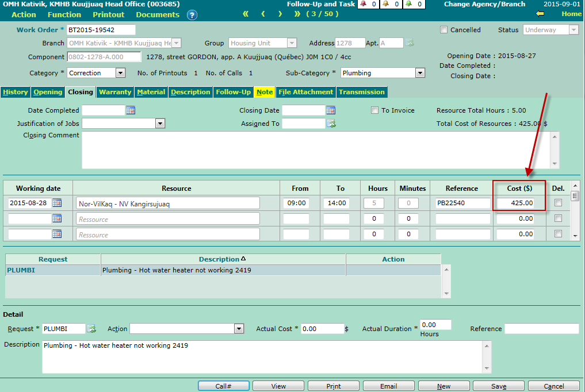Viewport: 585px width, 392px height.
Task: Jump to the last record arrow
Action: pyautogui.click(x=297, y=14)
